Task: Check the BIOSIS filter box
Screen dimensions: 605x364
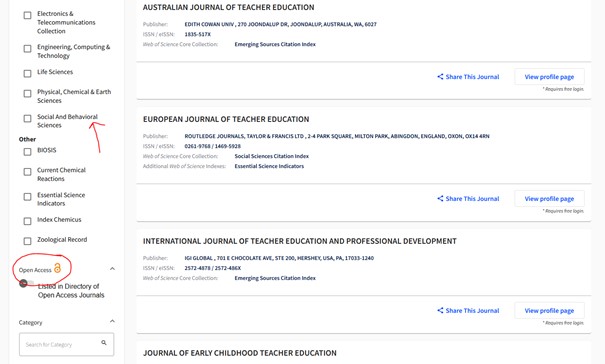Action: (27, 152)
